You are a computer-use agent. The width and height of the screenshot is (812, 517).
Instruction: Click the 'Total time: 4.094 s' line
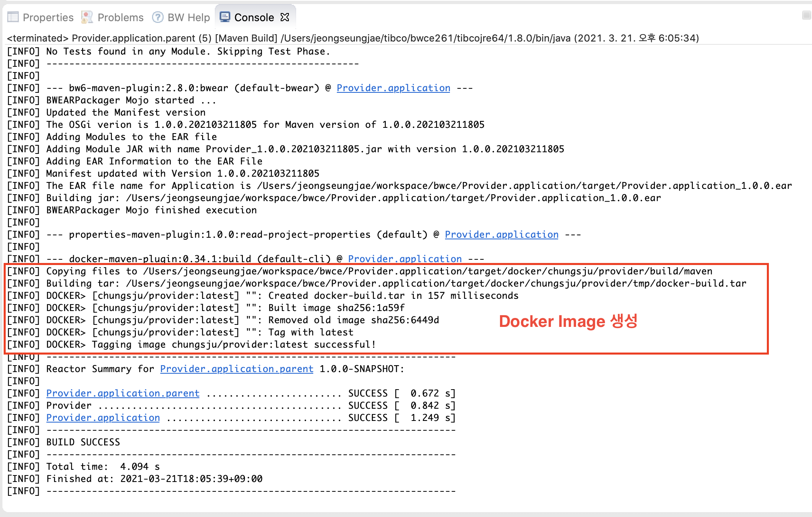pyautogui.click(x=83, y=467)
